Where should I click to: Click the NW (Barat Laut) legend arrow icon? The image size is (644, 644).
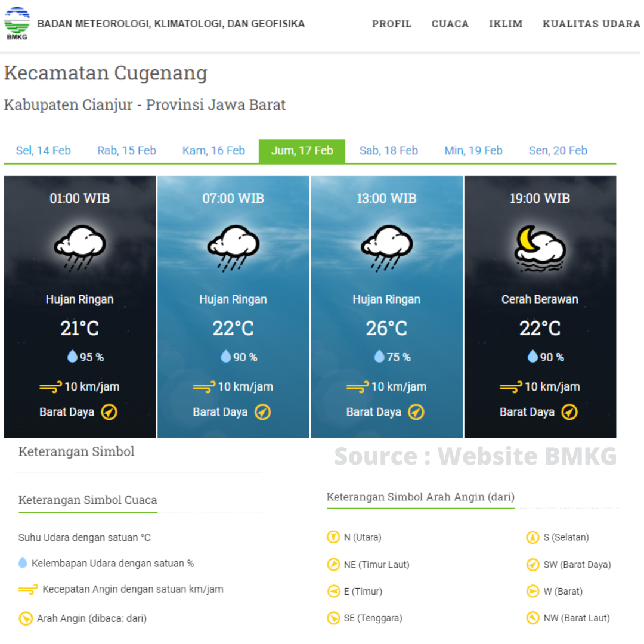pos(532,618)
